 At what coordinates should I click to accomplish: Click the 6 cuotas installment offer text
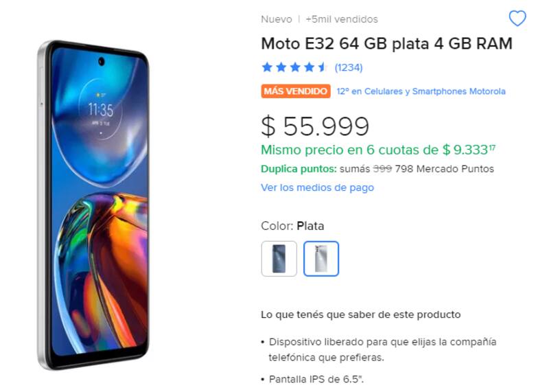pos(378,150)
